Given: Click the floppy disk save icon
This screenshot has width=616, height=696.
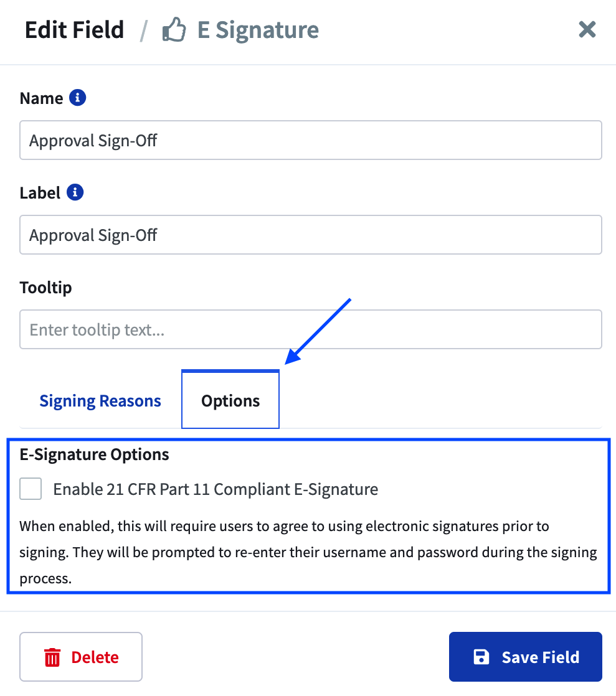Looking at the screenshot, I should (x=481, y=657).
